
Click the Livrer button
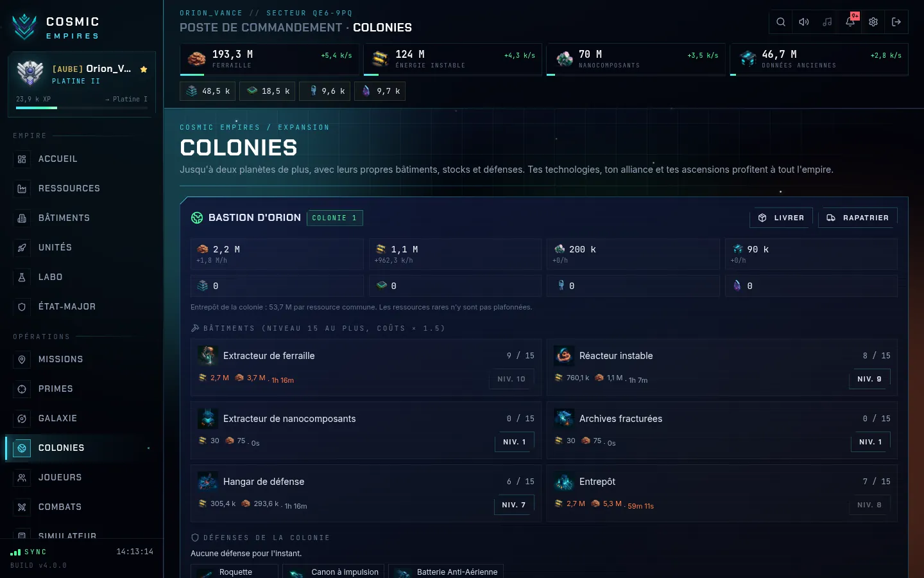click(781, 218)
